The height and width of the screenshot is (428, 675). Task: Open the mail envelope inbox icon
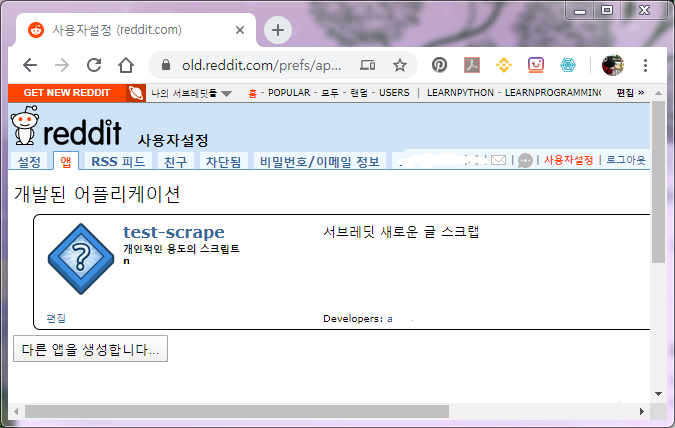click(499, 160)
